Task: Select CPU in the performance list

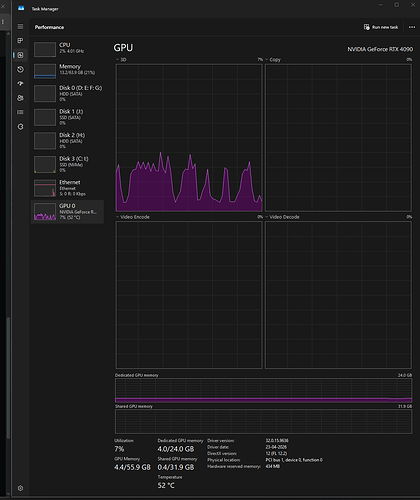Action: (67, 49)
